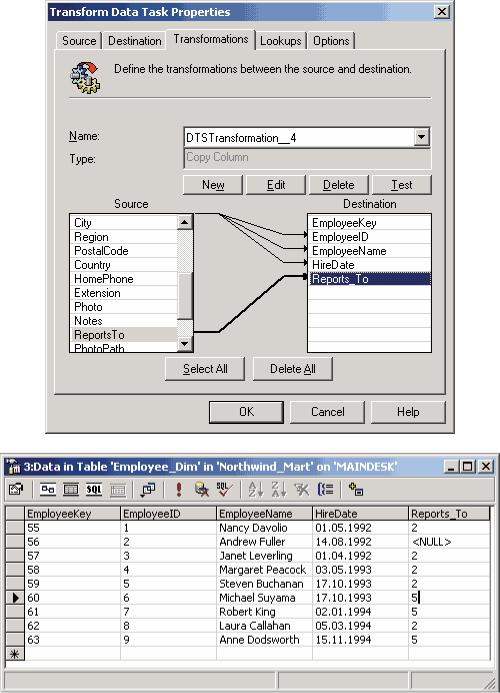The height and width of the screenshot is (693, 500).
Task: Click the Sort Ascending A-Z icon
Action: pyautogui.click(x=256, y=489)
